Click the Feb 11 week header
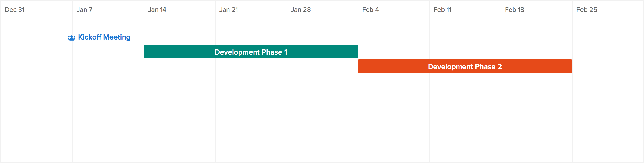This screenshot has height=163, width=644. pyautogui.click(x=442, y=10)
